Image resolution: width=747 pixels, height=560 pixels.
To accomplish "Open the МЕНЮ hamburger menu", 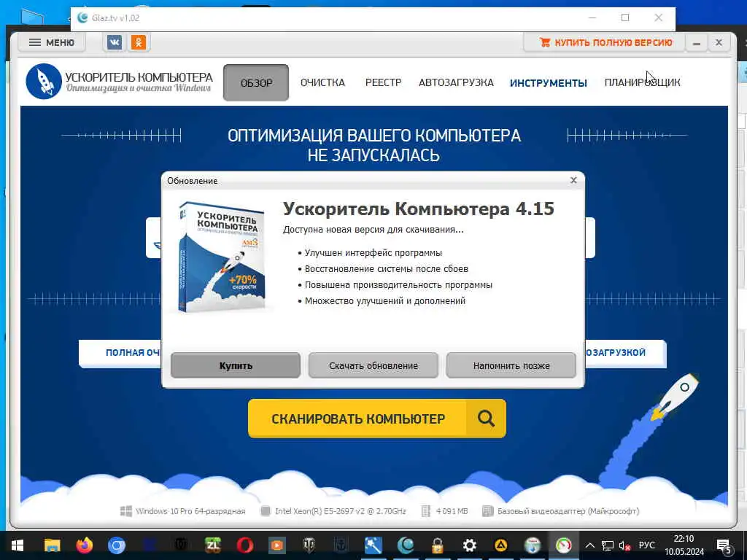I will [52, 42].
